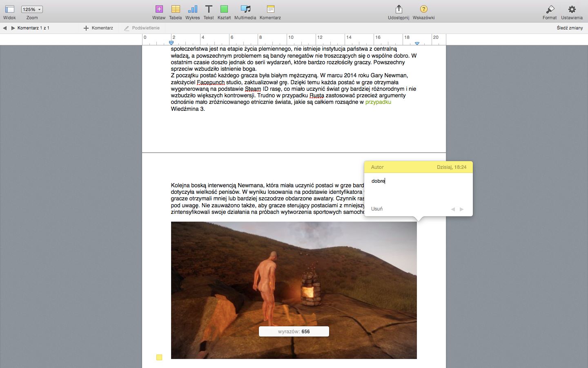Click the text 'Wiedźmina 3.'

(x=188, y=109)
